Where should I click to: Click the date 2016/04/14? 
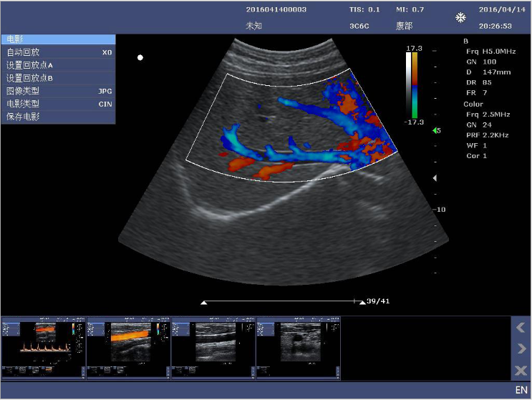[502, 9]
